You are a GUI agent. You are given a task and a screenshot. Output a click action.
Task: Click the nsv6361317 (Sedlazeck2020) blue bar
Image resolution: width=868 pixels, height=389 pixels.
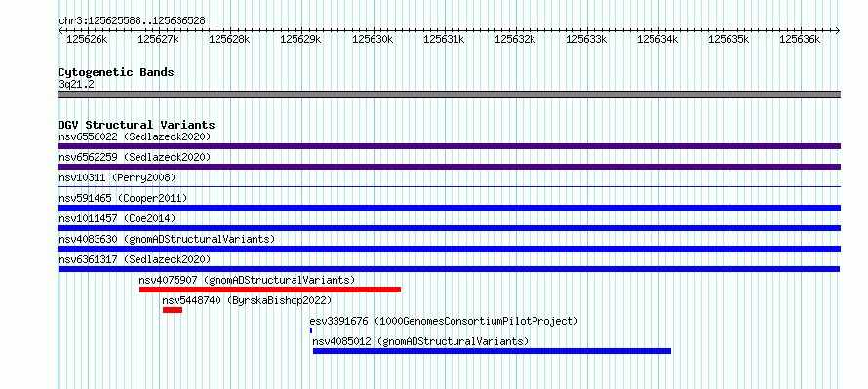click(x=449, y=269)
